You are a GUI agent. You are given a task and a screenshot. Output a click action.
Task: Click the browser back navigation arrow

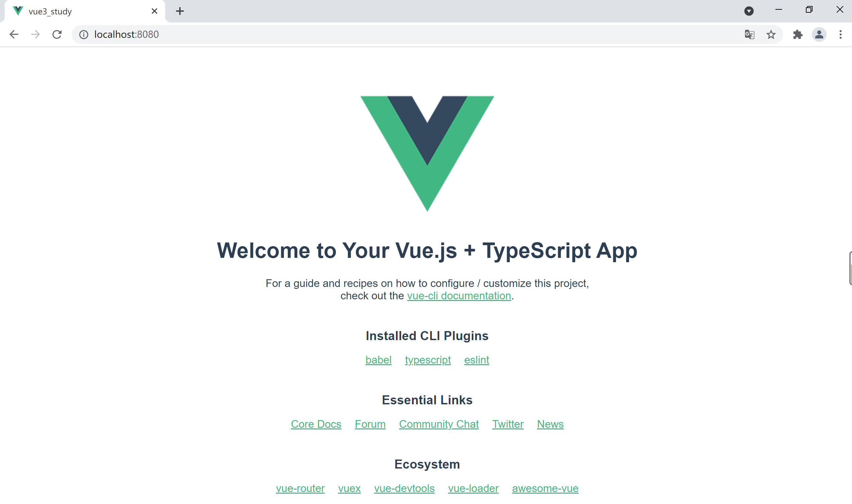[14, 34]
